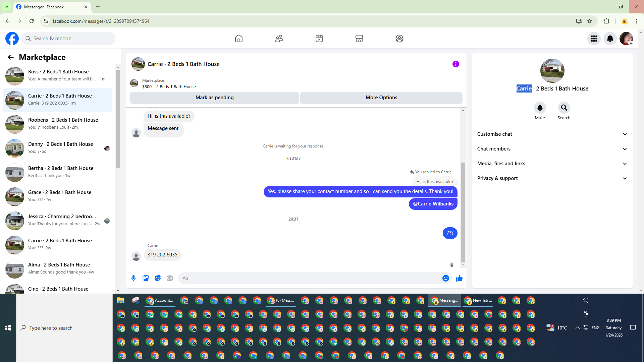
Task: Mark listing as pending
Action: [214, 98]
